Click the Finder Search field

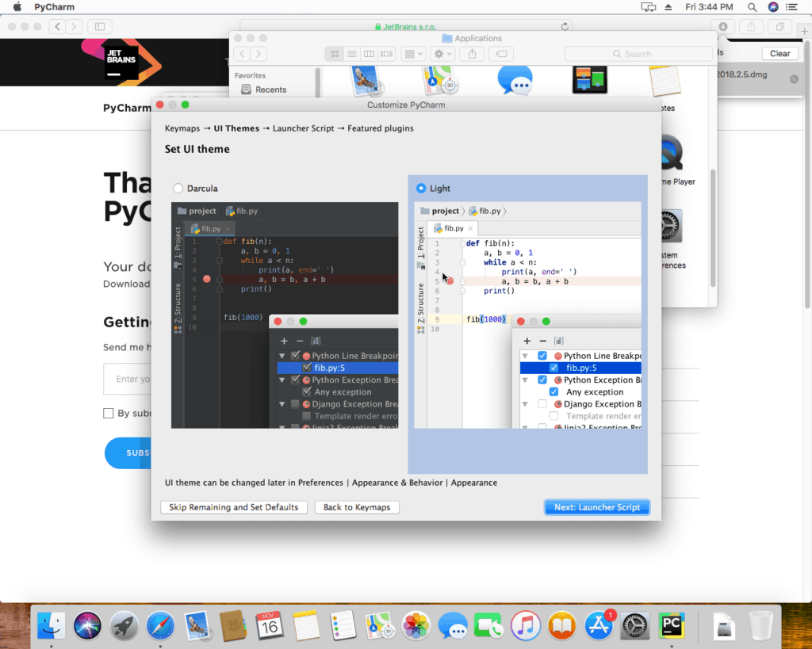pos(638,54)
